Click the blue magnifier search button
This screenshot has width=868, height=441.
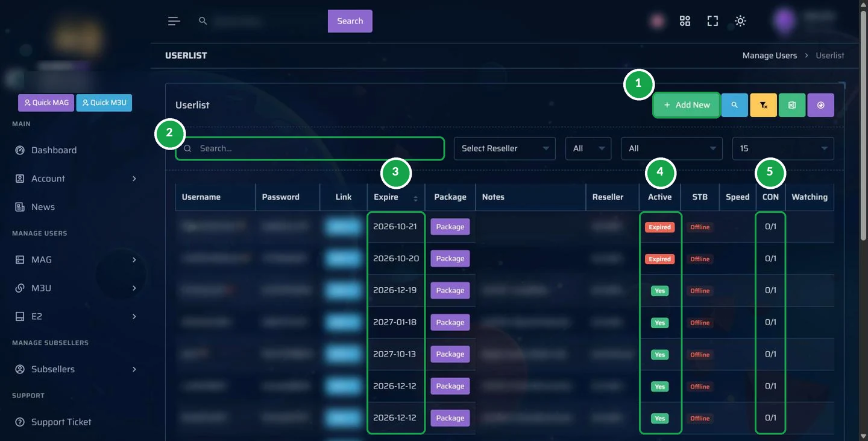[x=735, y=105]
